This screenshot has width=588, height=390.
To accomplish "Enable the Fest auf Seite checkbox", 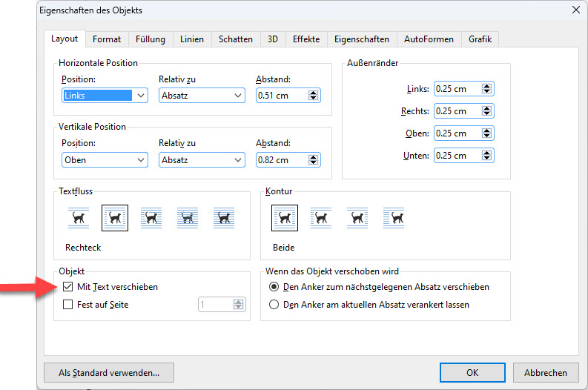I will 68,305.
